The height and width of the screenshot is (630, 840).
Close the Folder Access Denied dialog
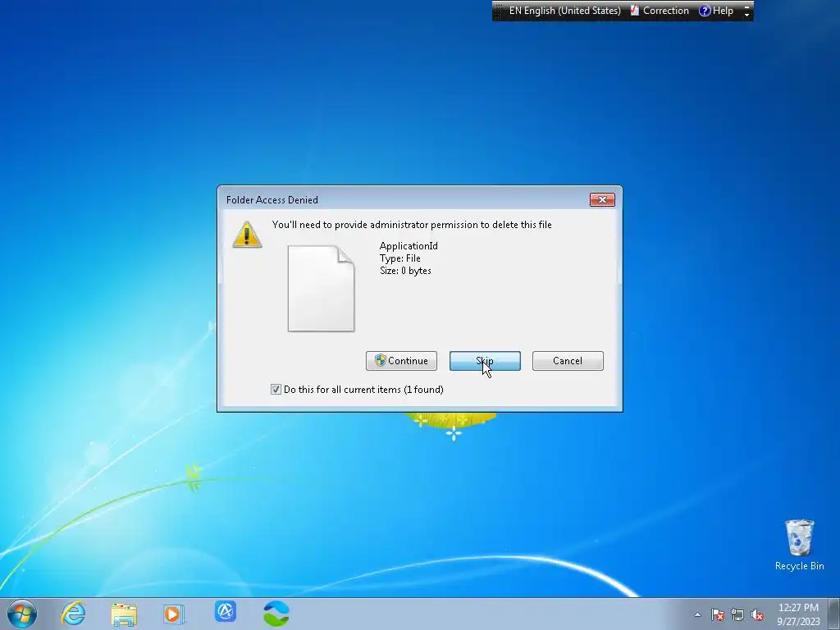[x=602, y=199]
